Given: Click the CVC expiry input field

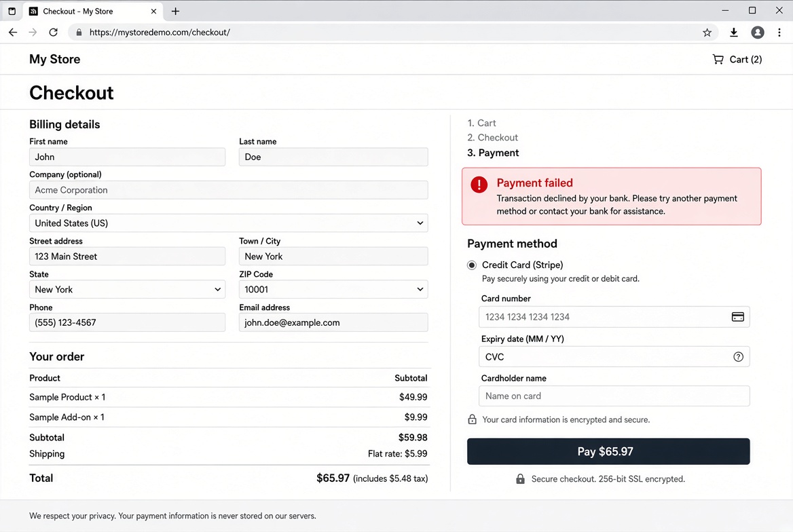Looking at the screenshot, I should 614,357.
